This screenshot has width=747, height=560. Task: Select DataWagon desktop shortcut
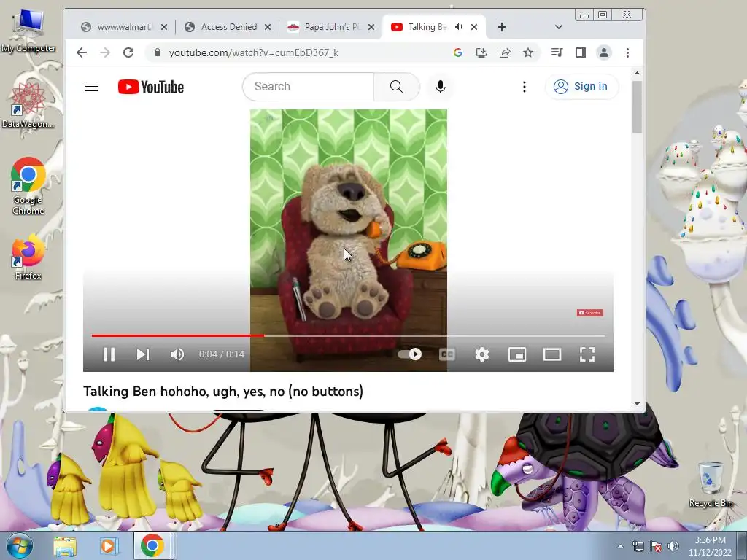coord(28,105)
